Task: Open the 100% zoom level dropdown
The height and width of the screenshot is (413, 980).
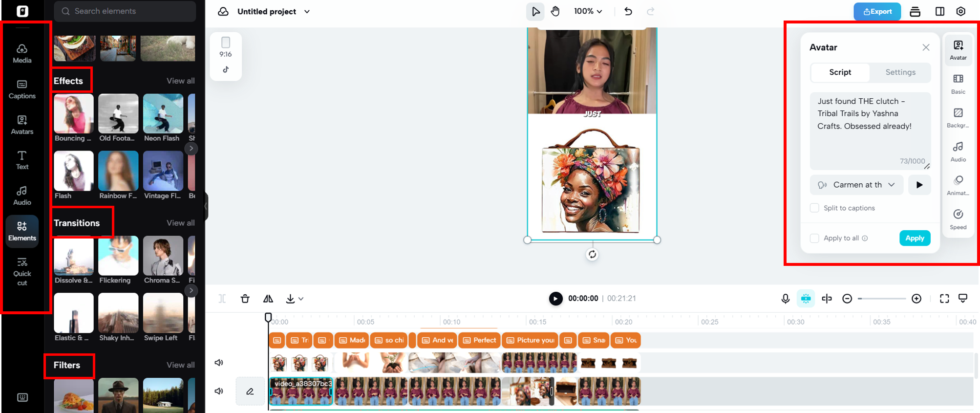Action: click(x=588, y=11)
